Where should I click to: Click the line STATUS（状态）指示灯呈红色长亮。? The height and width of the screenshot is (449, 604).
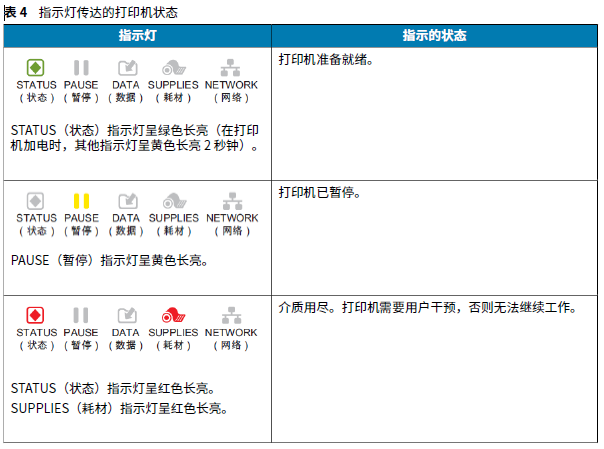[x=113, y=388]
